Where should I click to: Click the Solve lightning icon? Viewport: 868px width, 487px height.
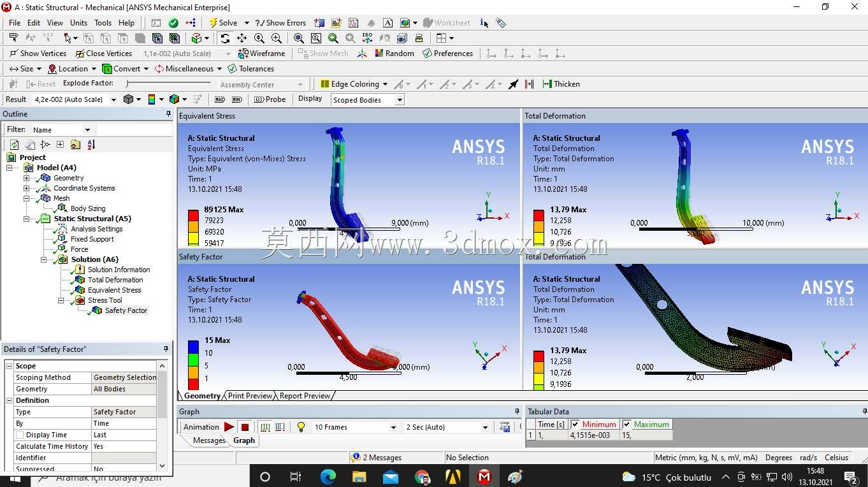pyautogui.click(x=213, y=22)
